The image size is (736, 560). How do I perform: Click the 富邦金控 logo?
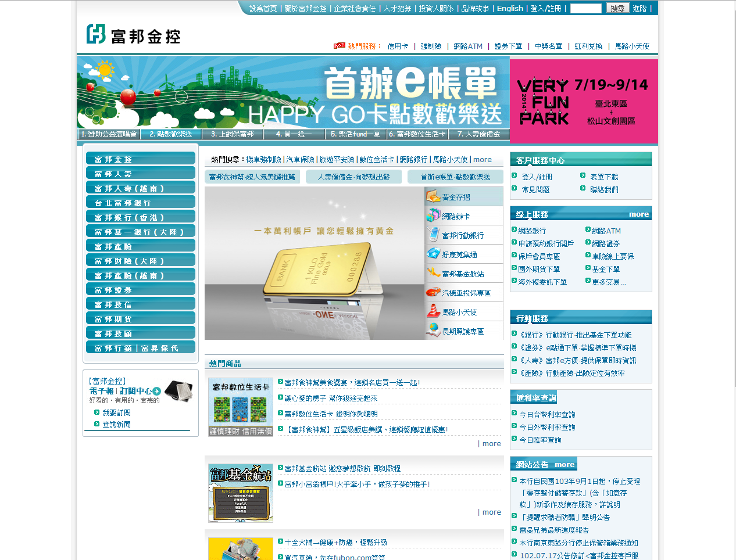pos(133,35)
